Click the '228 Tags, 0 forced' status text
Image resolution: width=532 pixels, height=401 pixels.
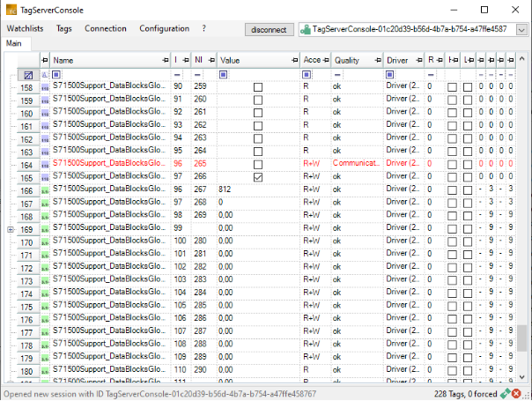(465, 394)
